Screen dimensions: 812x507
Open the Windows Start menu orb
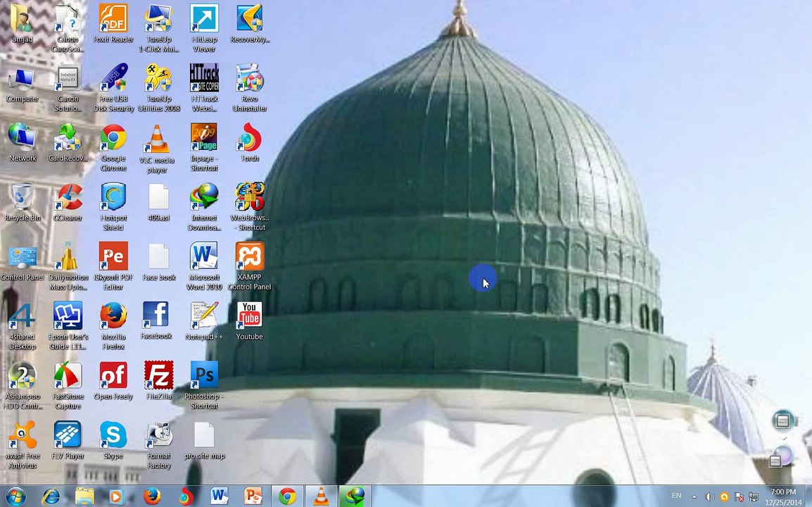(15, 496)
